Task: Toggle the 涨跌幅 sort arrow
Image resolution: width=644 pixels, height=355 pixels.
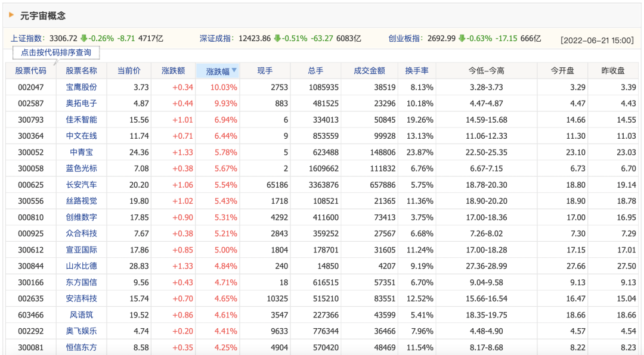Action: click(234, 70)
